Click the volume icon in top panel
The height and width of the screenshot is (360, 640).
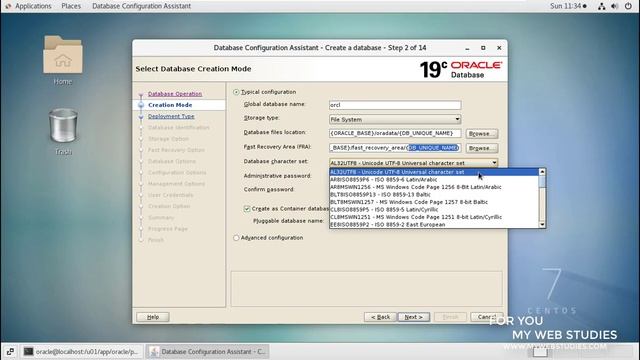point(614,6)
